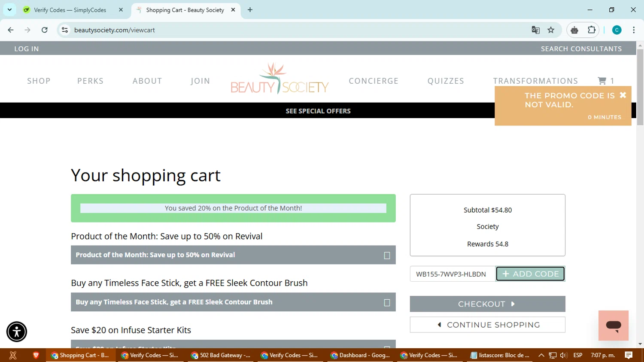Image resolution: width=644 pixels, height=362 pixels.
Task: Click SEARCH CONSULTANTS link
Action: [x=581, y=49]
